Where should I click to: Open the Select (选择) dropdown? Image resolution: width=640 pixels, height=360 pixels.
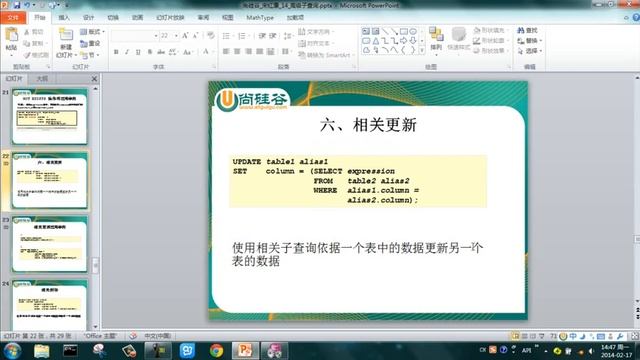(529, 51)
